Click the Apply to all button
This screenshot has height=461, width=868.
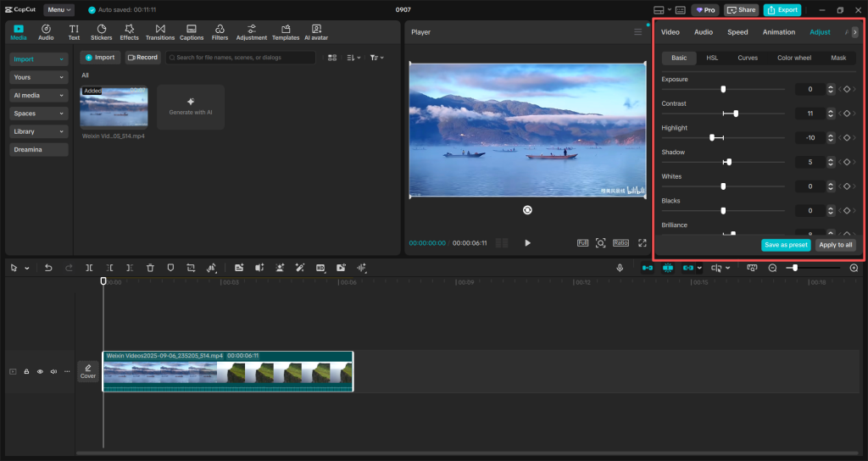tap(835, 245)
